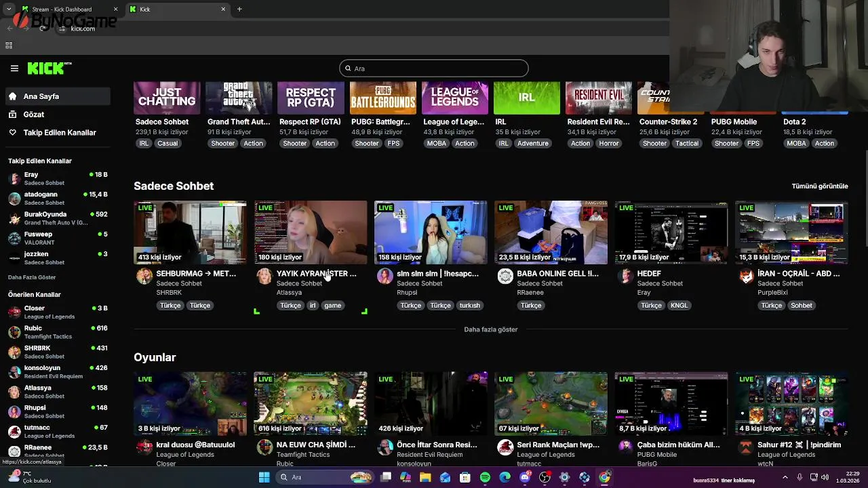
Task: Open HEDEF stream by Eray
Action: point(671,232)
